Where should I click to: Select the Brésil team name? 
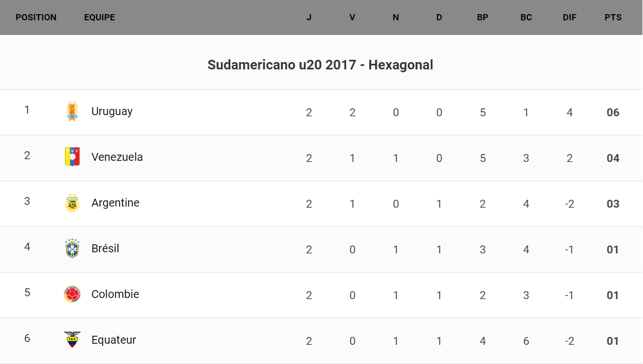(x=105, y=248)
